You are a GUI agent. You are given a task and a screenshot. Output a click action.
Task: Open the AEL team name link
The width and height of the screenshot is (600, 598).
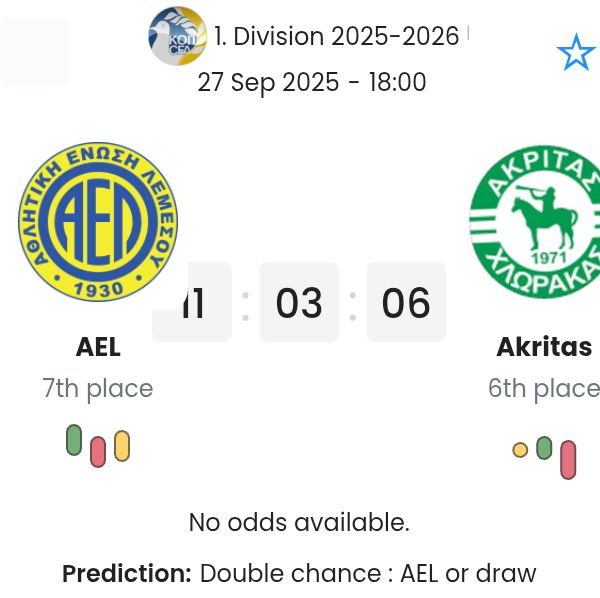pyautogui.click(x=98, y=347)
